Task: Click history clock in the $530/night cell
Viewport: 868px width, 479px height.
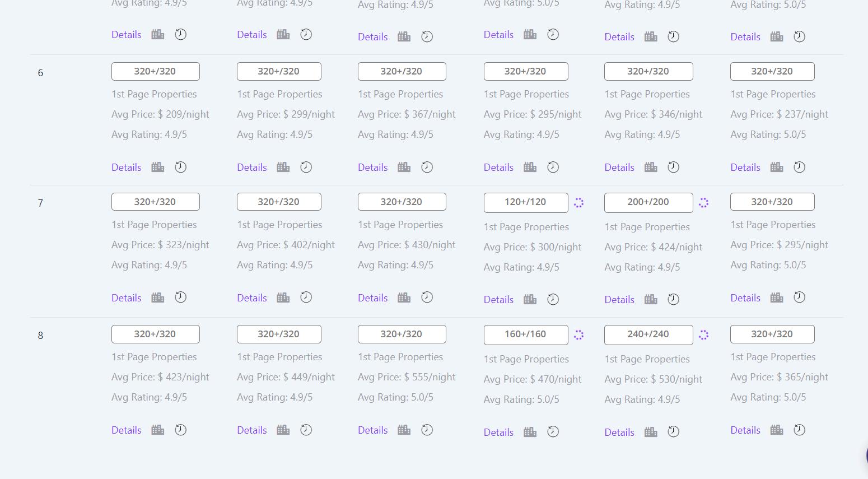Action: coord(674,432)
